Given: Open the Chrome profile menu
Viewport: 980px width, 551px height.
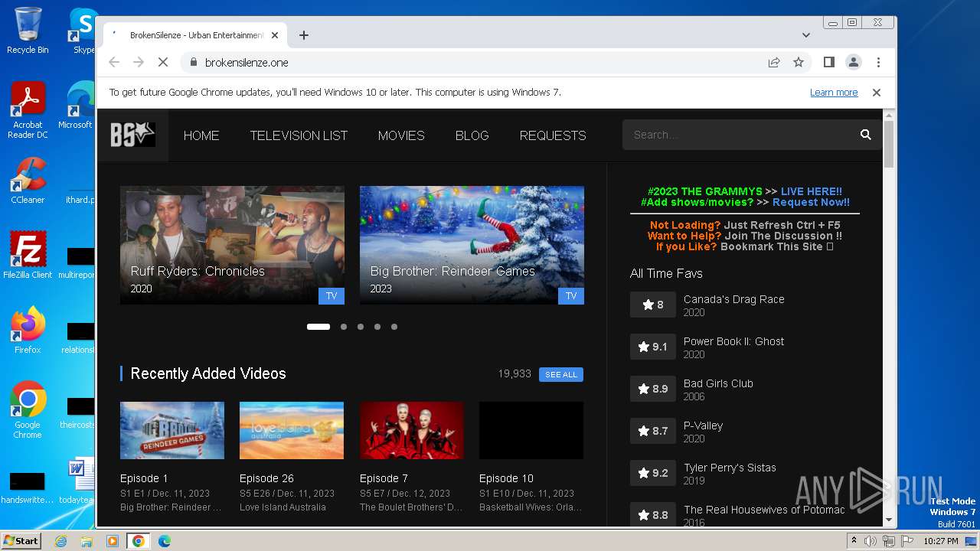Looking at the screenshot, I should point(853,63).
